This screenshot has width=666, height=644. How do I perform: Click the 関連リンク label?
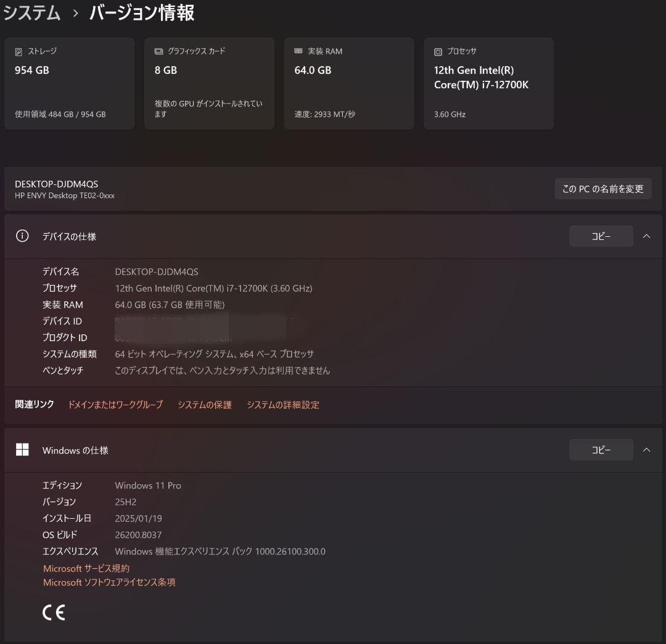35,404
